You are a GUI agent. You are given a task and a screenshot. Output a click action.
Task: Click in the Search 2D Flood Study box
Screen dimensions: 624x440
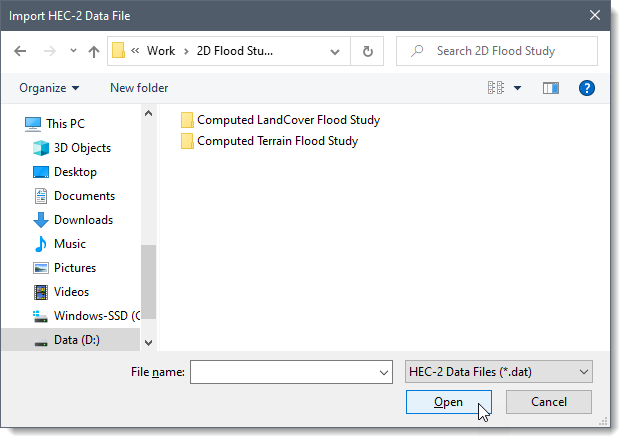tap(497, 51)
